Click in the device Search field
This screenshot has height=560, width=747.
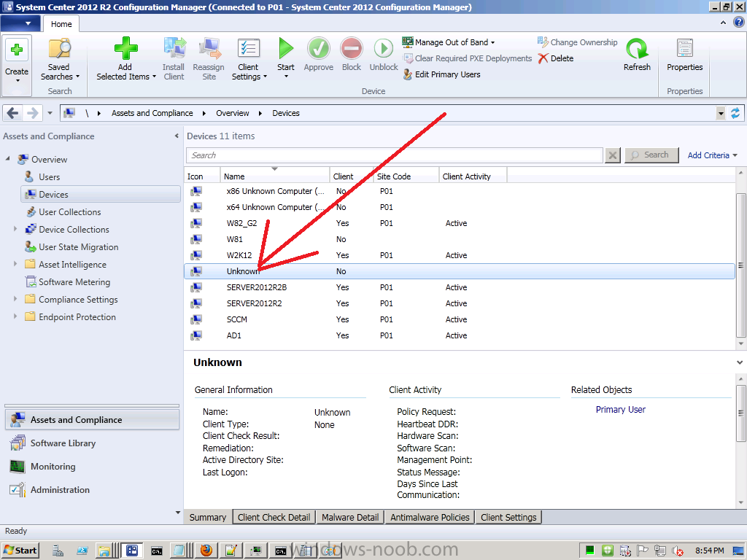[395, 155]
